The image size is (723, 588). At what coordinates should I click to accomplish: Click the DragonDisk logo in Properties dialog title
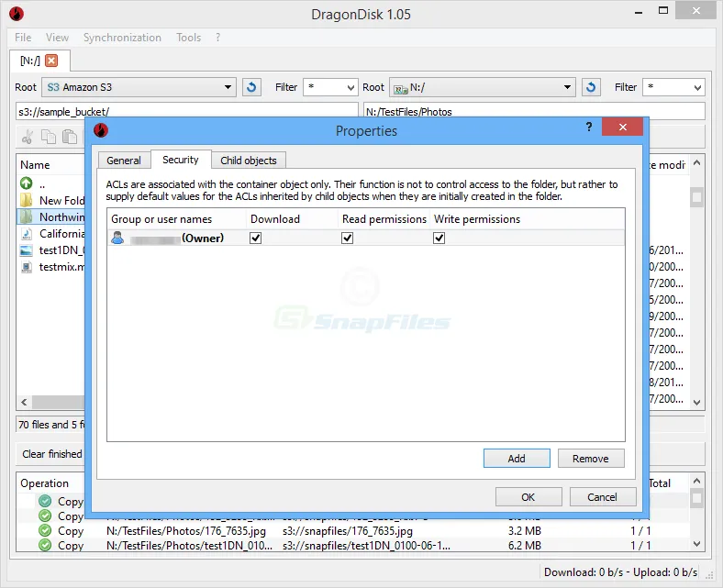[x=101, y=130]
